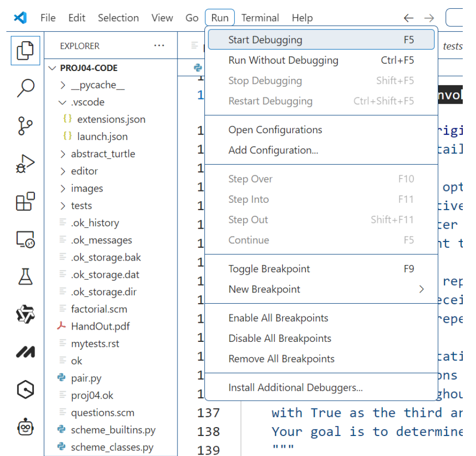Open Explorer more actions ellipsis
The width and height of the screenshot is (476, 456).
point(159,46)
